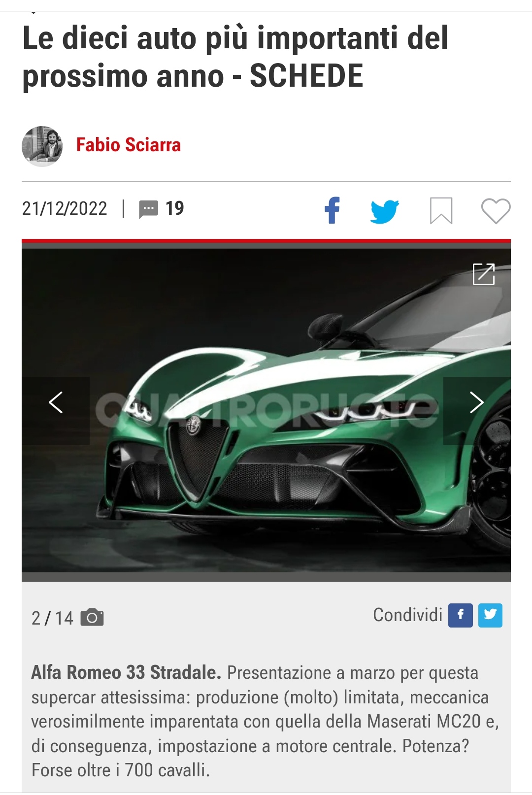Share photo via small Facebook button

(x=461, y=615)
